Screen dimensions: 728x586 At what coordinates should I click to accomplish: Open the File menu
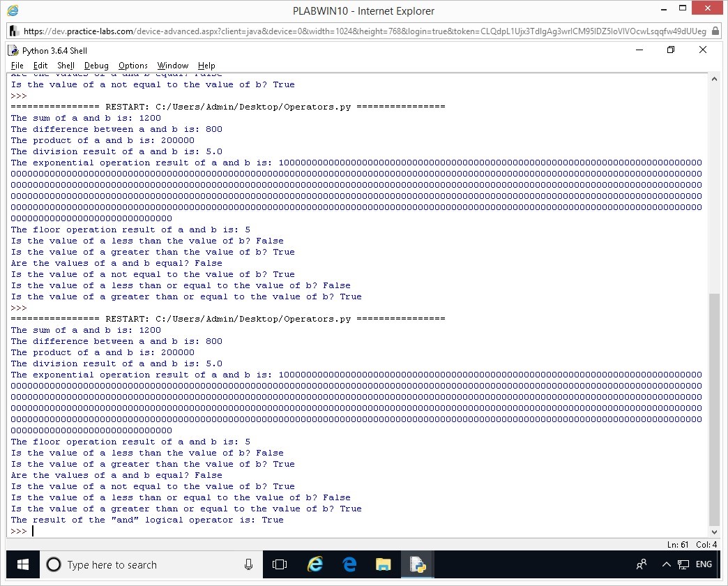[17, 66]
